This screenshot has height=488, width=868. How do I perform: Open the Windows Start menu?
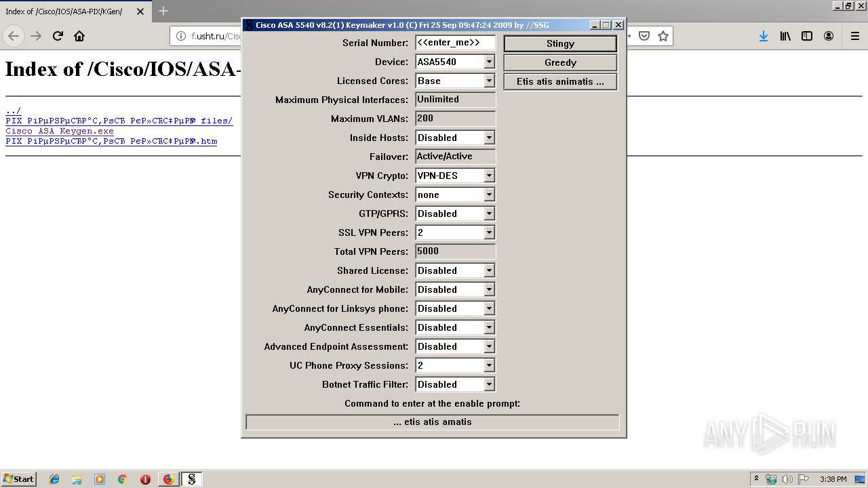(18, 479)
